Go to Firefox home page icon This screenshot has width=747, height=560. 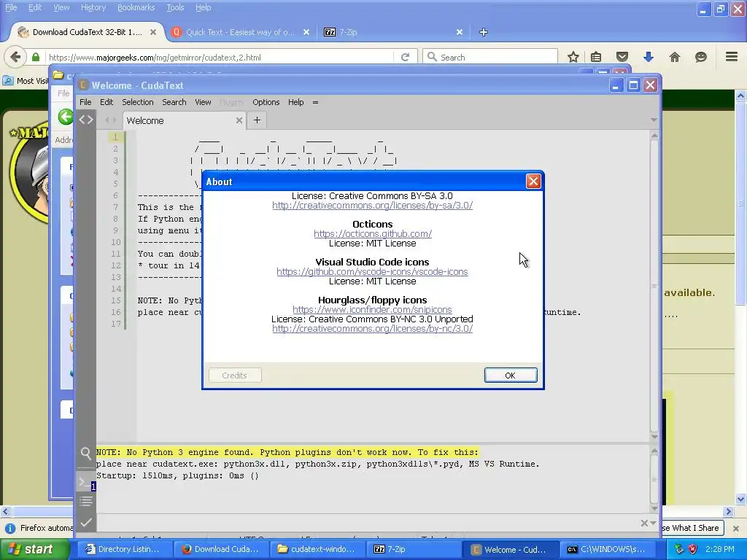[675, 57]
